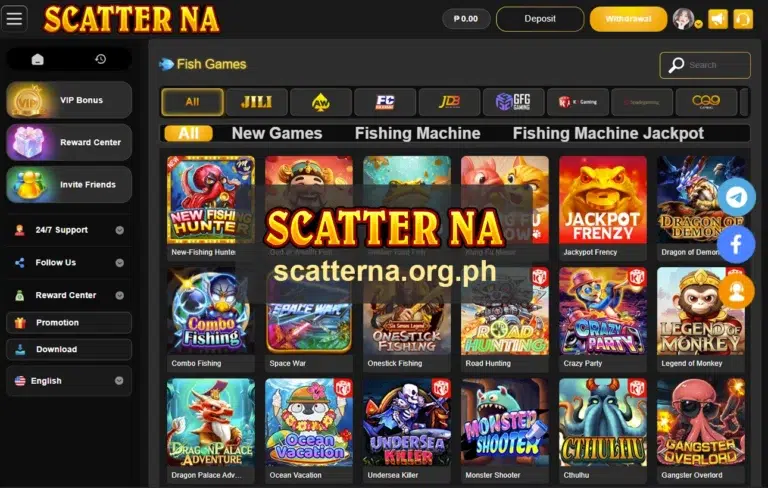Image resolution: width=768 pixels, height=488 pixels.
Task: Switch to Fishing Machine Jackpot tab
Action: pos(608,133)
